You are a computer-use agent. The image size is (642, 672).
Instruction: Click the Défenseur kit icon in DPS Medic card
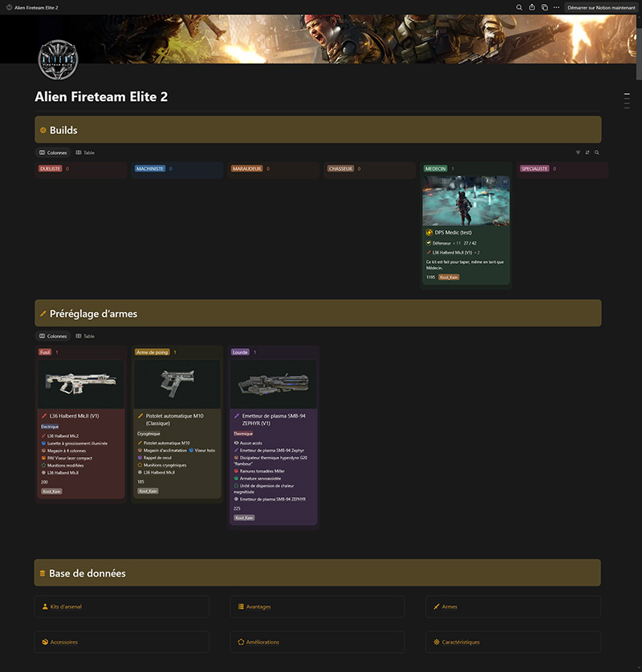[x=428, y=243]
